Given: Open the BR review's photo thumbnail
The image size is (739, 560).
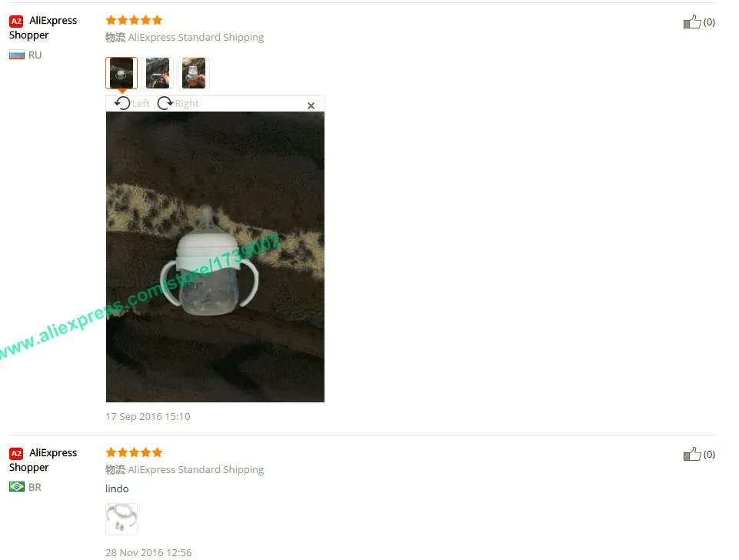Looking at the screenshot, I should (122, 519).
